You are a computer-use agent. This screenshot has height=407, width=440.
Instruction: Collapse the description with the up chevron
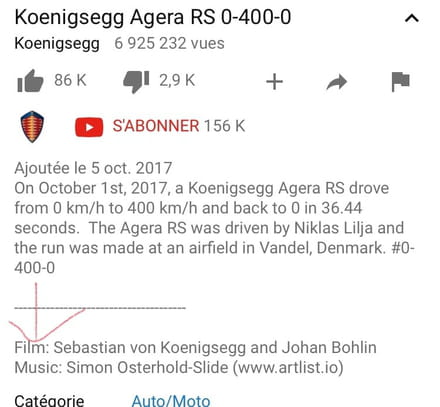[x=412, y=18]
